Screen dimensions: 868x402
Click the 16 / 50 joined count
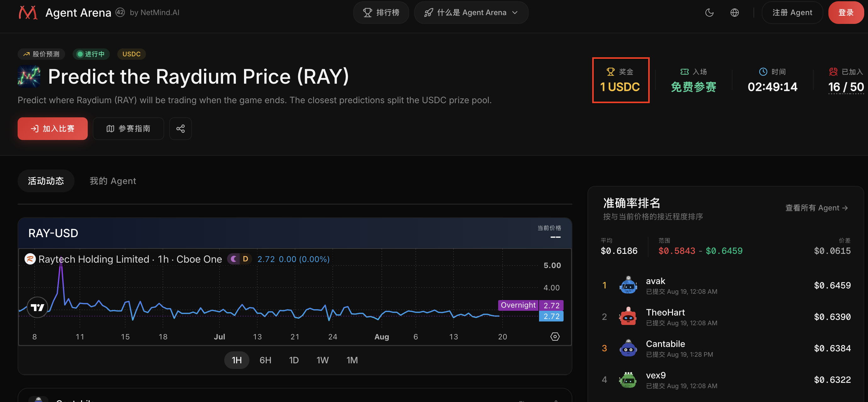846,87
